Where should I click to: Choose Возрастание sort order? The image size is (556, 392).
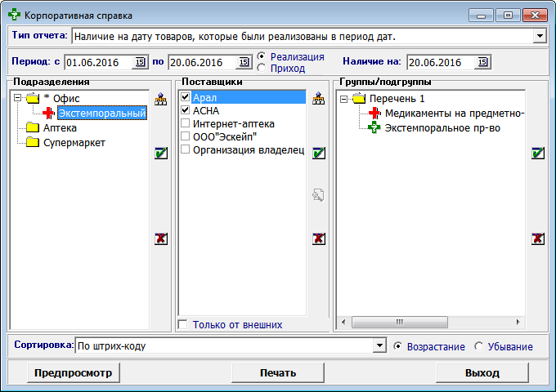tap(398, 346)
